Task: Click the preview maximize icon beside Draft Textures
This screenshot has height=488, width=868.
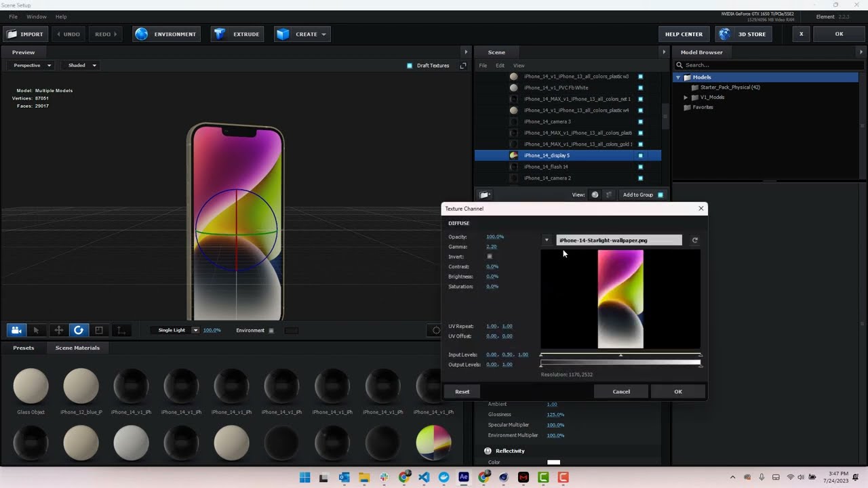Action: pos(463,66)
